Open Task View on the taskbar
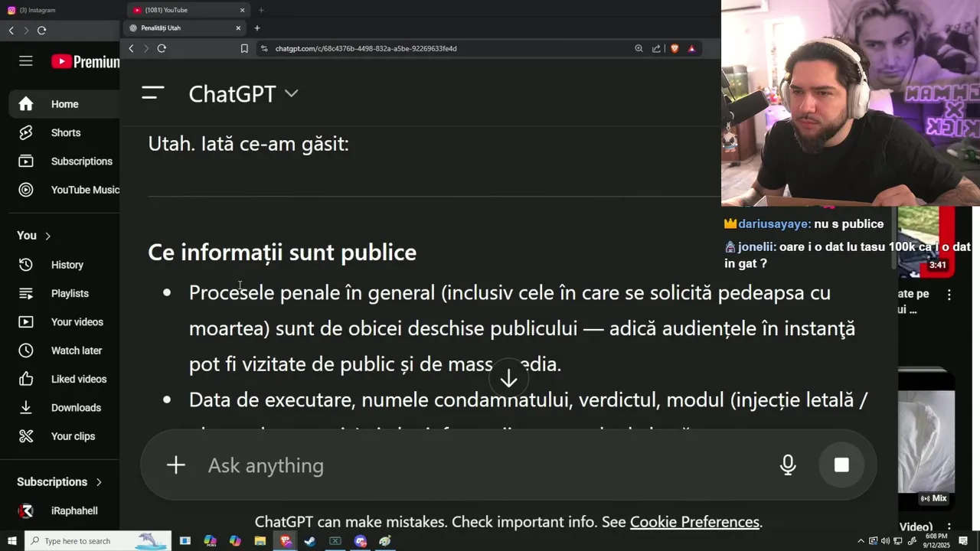This screenshot has width=980, height=551. 185,541
